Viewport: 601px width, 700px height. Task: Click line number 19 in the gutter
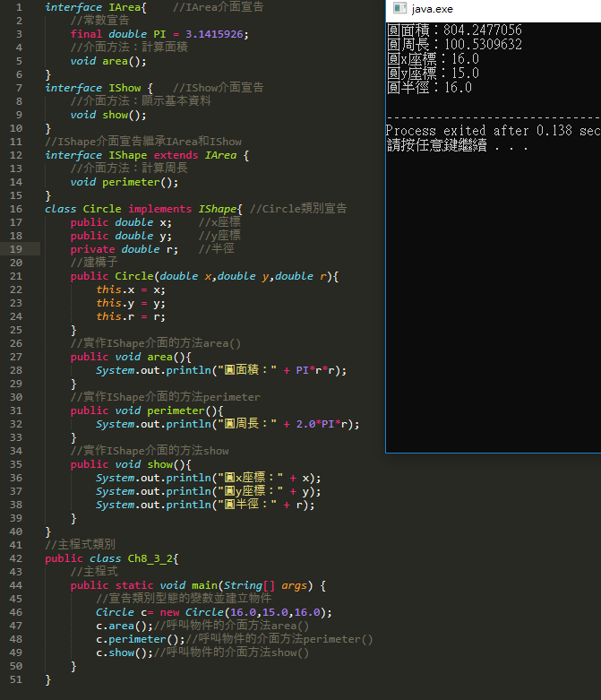(x=18, y=249)
